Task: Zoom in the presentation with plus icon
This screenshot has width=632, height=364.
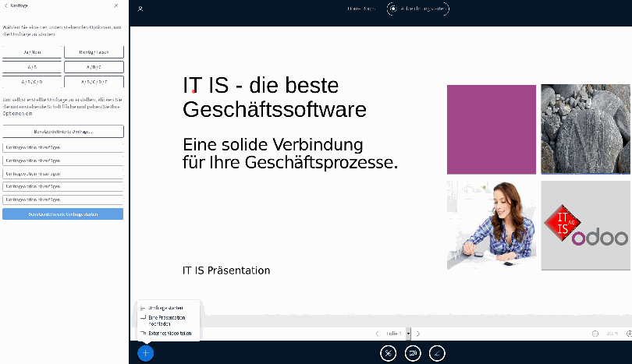Action: [629, 334]
